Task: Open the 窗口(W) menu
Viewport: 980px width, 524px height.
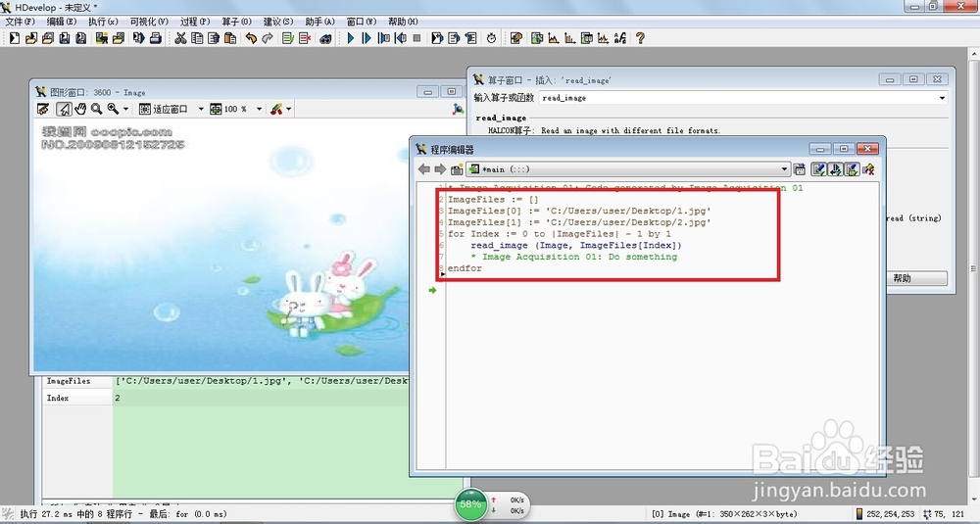Action: tap(362, 22)
